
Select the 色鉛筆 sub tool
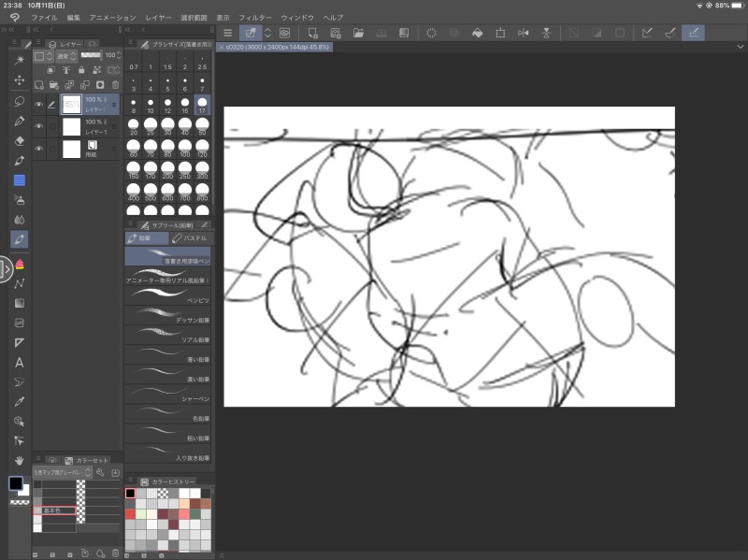(x=167, y=413)
